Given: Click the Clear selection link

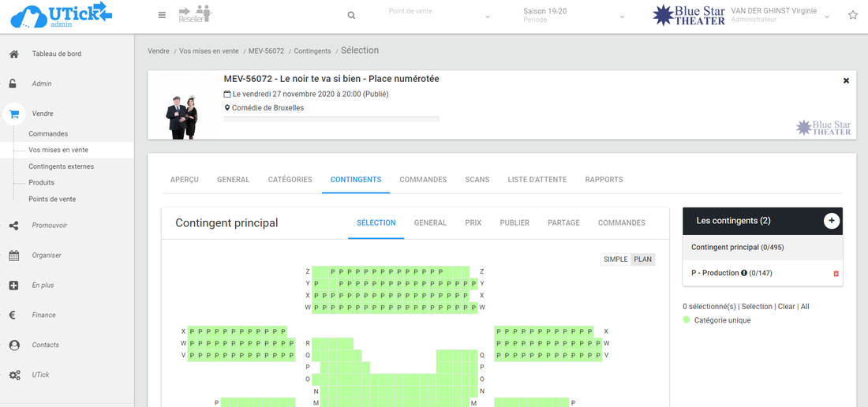Looking at the screenshot, I should (x=786, y=307).
